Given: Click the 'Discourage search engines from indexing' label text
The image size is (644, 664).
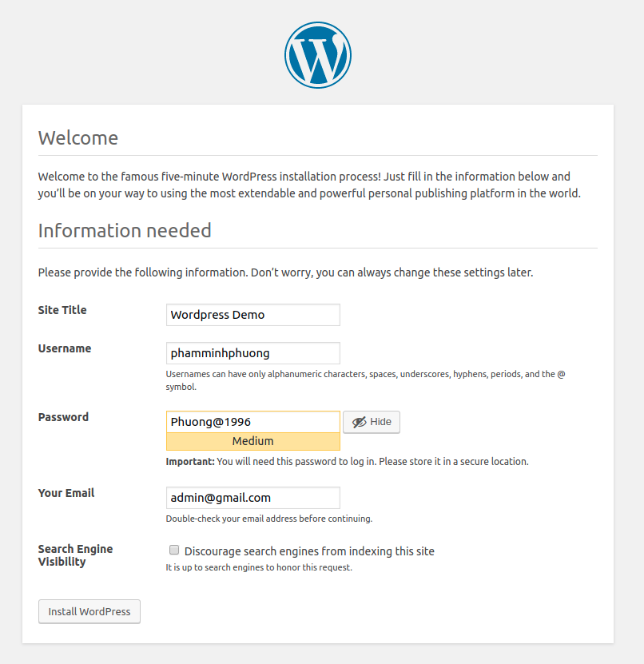Looking at the screenshot, I should click(309, 551).
